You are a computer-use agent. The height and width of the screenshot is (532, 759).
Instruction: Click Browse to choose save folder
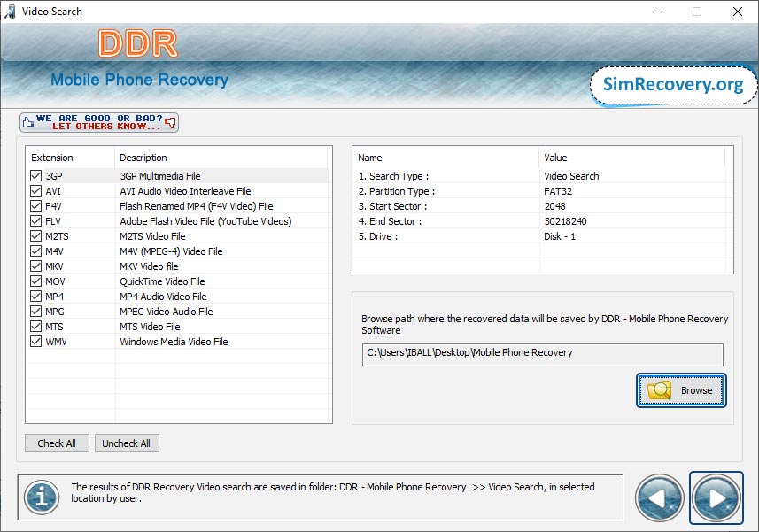[681, 390]
